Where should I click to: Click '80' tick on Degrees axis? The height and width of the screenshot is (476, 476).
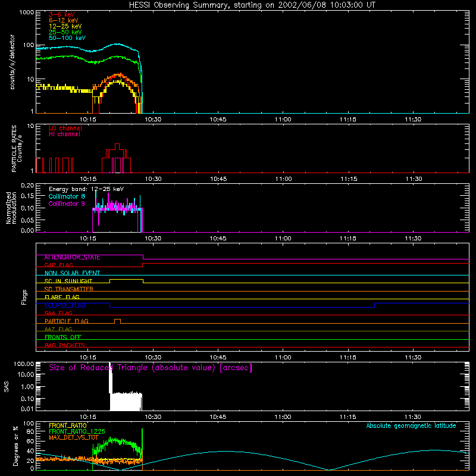coord(30,431)
